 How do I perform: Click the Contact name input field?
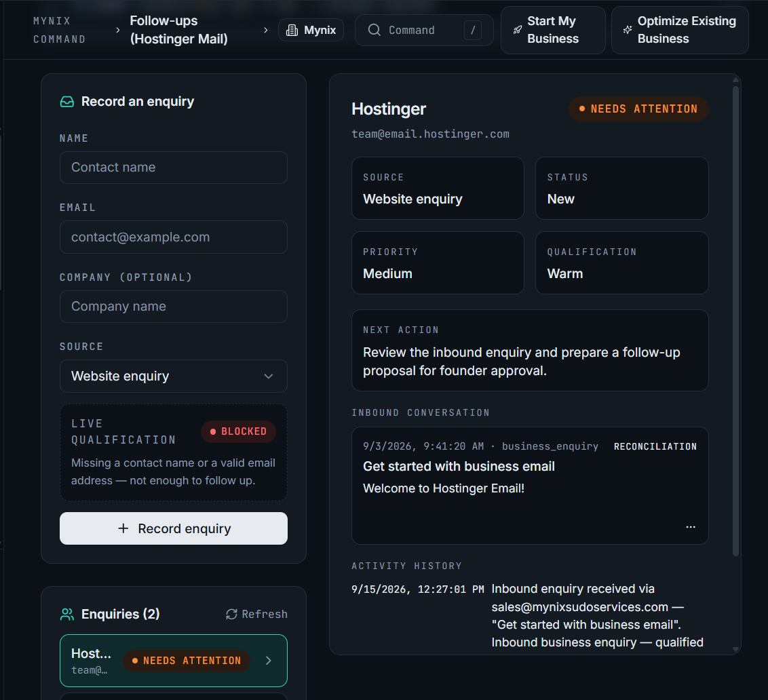pyautogui.click(x=174, y=168)
